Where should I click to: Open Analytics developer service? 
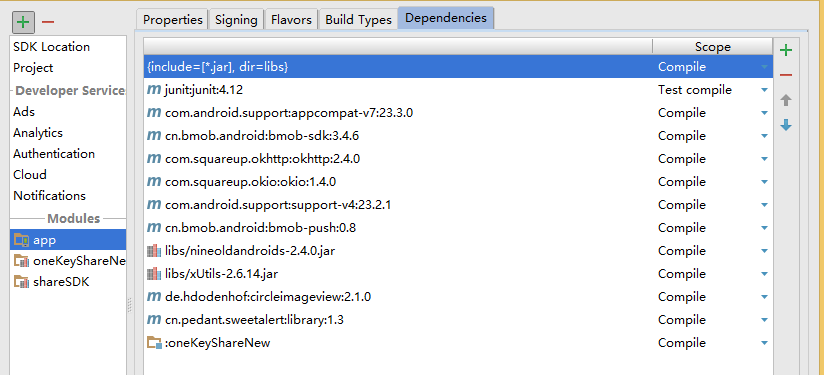click(x=38, y=133)
